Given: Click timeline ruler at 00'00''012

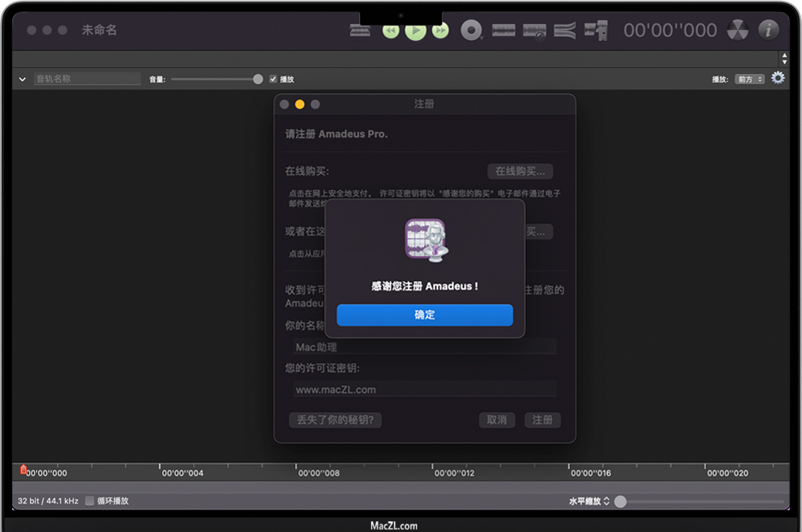Looking at the screenshot, I should [x=454, y=473].
